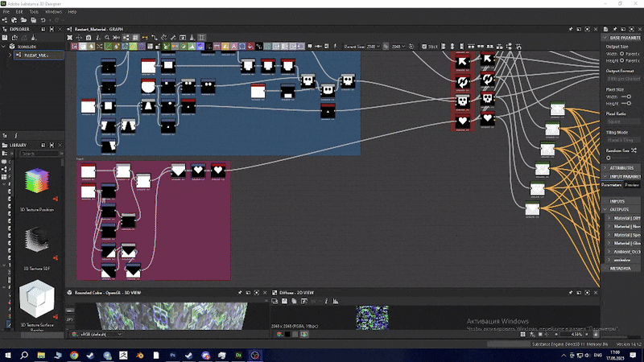The height and width of the screenshot is (362, 644).
Task: Toggle Output Size Width inheritance button
Action: [x=621, y=54]
